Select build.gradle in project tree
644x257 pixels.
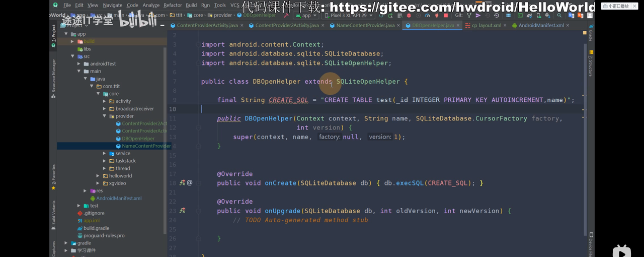pyautogui.click(x=96, y=228)
